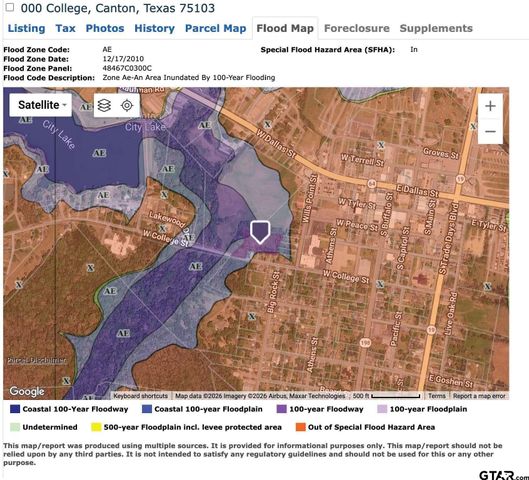Open the Supplements tab
Viewport: 529px width, 480px height.
[436, 28]
